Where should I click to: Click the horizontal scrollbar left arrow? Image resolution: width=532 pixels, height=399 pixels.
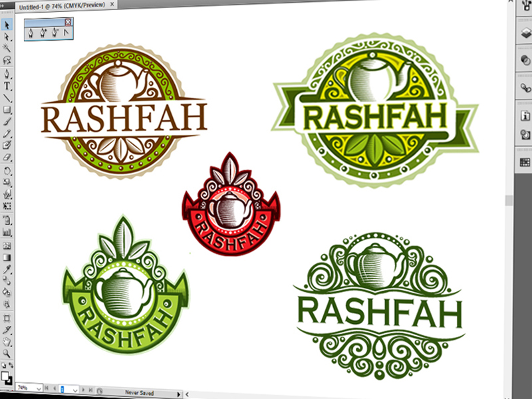(188, 394)
